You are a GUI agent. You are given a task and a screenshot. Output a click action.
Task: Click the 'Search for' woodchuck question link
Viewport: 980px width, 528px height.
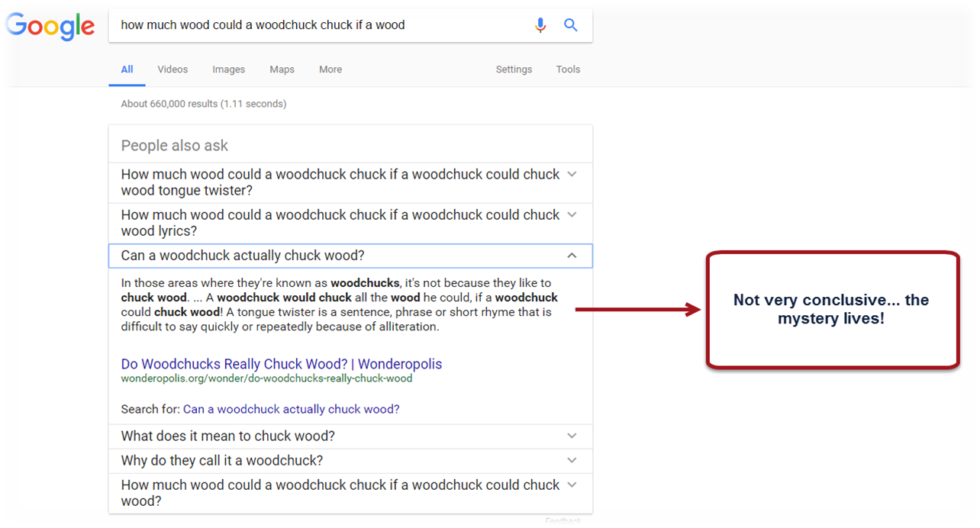(291, 409)
